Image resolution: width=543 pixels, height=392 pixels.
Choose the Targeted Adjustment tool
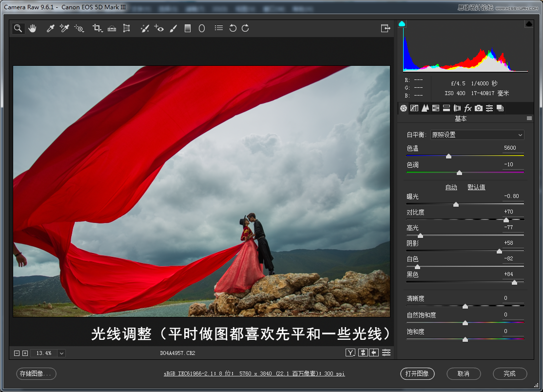79,28
